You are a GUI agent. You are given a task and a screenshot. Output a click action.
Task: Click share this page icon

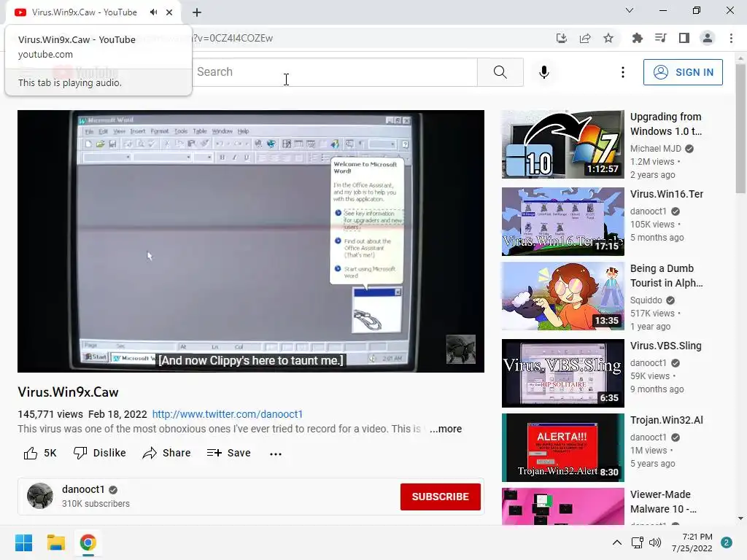(585, 38)
